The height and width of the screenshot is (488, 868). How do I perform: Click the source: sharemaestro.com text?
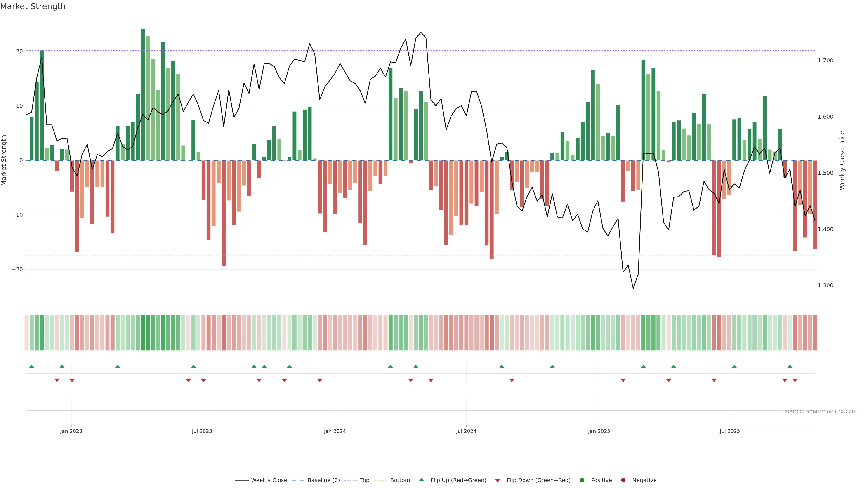821,411
